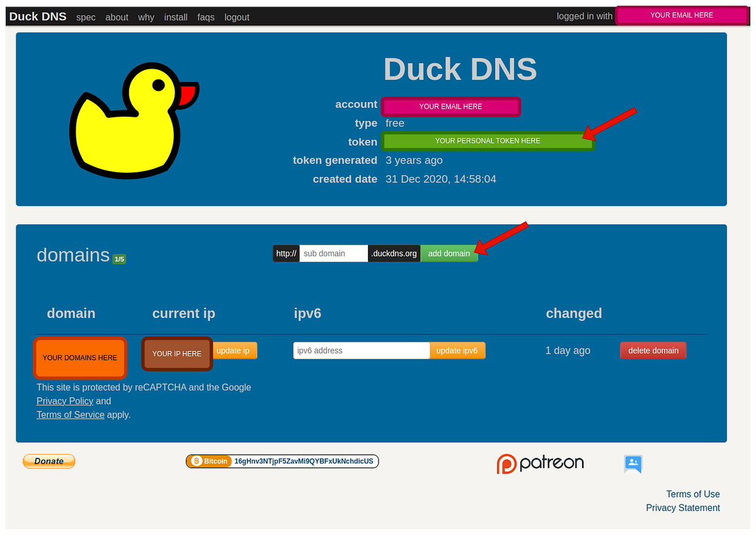Click the Bitcoin icon badge
This screenshot has height=536, width=756.
209,461
